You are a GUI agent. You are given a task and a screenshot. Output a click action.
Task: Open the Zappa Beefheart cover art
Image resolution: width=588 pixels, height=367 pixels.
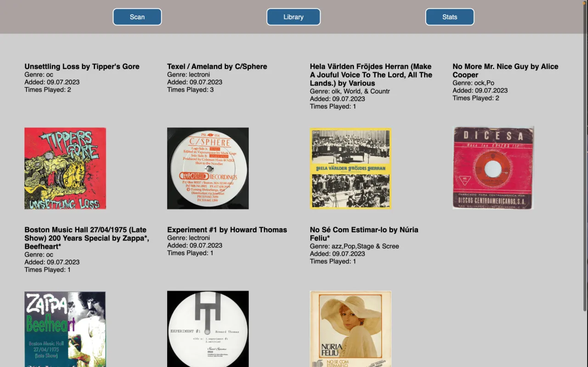65,329
